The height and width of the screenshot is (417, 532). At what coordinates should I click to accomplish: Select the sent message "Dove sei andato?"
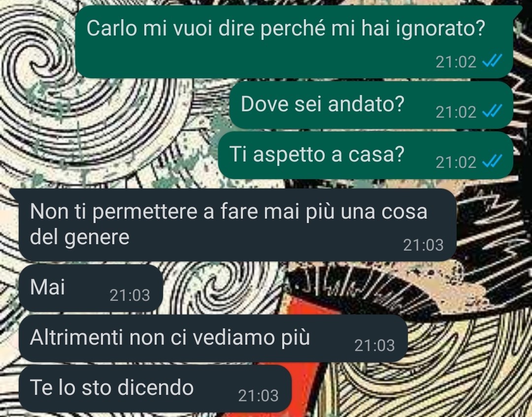click(x=371, y=105)
